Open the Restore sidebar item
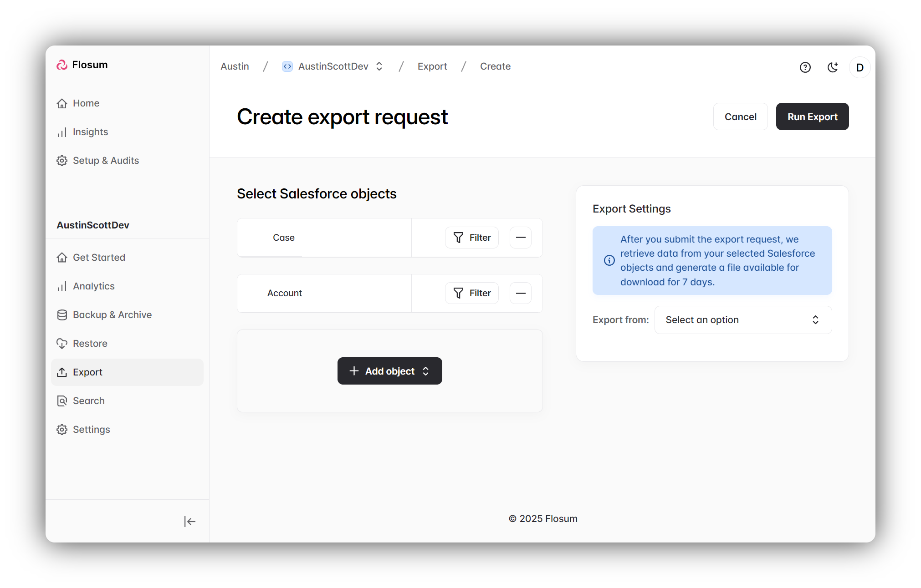 [90, 344]
